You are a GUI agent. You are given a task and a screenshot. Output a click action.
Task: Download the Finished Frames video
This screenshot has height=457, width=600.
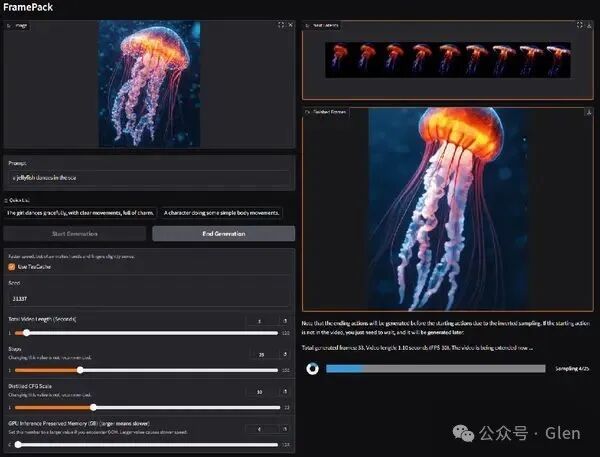tap(589, 112)
